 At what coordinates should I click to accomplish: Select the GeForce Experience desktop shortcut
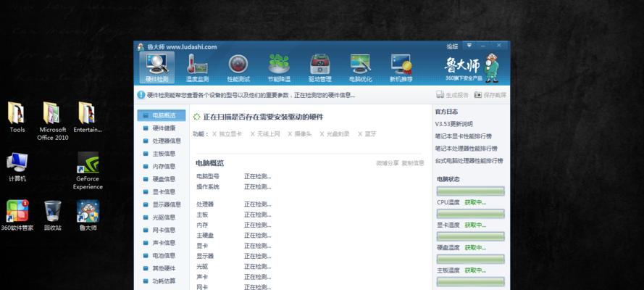click(x=88, y=171)
